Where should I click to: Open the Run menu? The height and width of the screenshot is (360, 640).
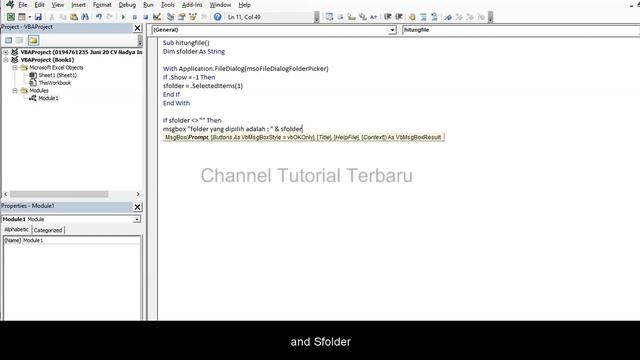coord(148,5)
